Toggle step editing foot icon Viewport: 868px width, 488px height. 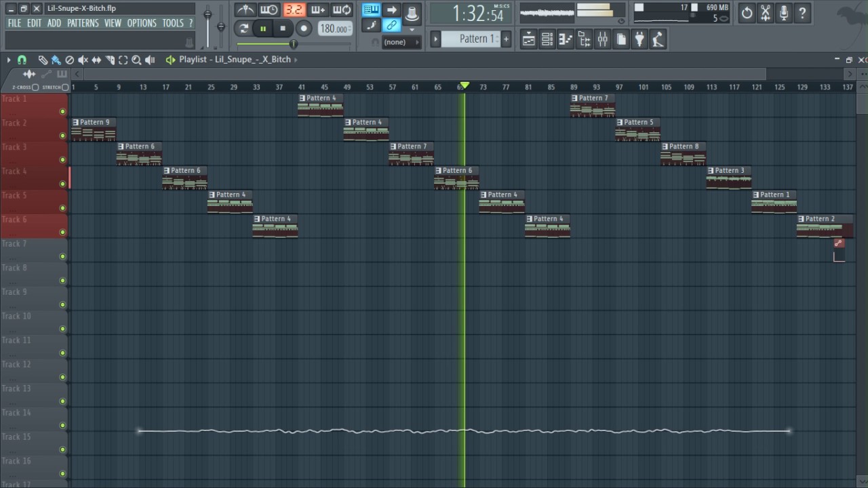(371, 26)
